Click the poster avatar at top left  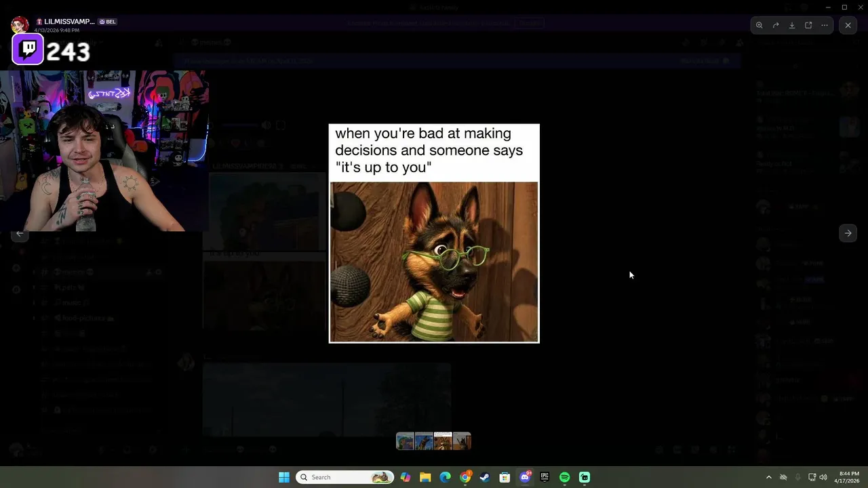click(20, 25)
